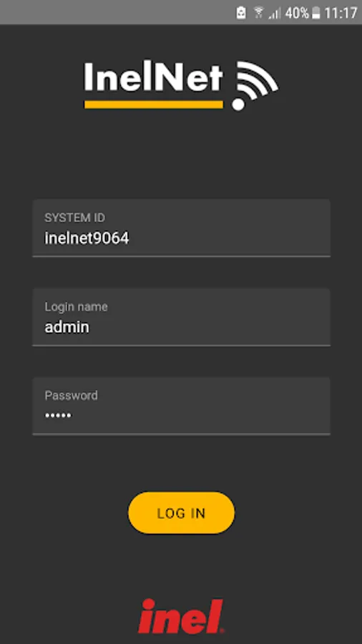Screen dimensions: 362x644
Task: Tap the 11:17 clock in status bar
Action: [341, 13]
